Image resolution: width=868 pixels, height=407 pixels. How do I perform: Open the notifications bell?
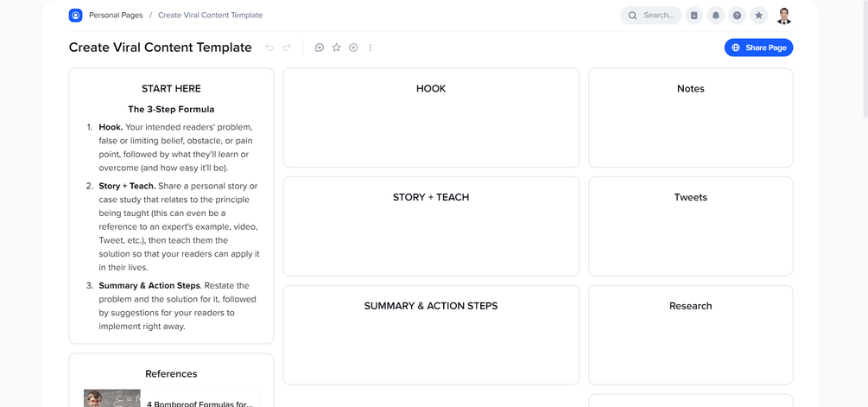(x=716, y=16)
